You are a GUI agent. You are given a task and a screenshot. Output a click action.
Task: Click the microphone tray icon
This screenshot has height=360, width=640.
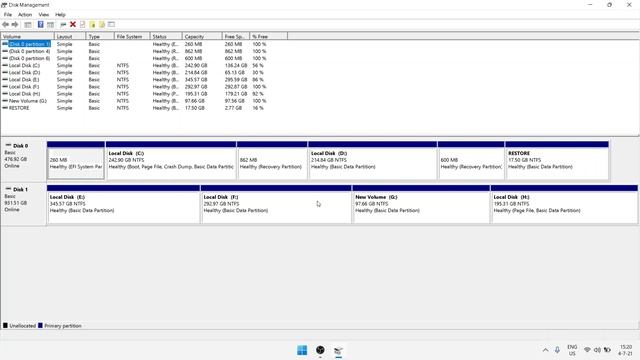coord(557,350)
